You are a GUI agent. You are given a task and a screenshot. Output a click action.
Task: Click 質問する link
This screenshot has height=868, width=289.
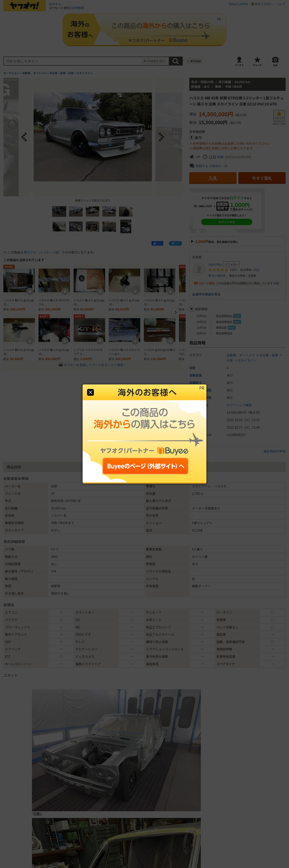pos(201,166)
